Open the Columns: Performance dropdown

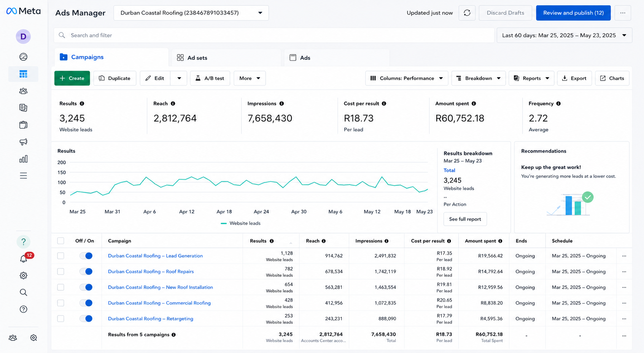407,78
